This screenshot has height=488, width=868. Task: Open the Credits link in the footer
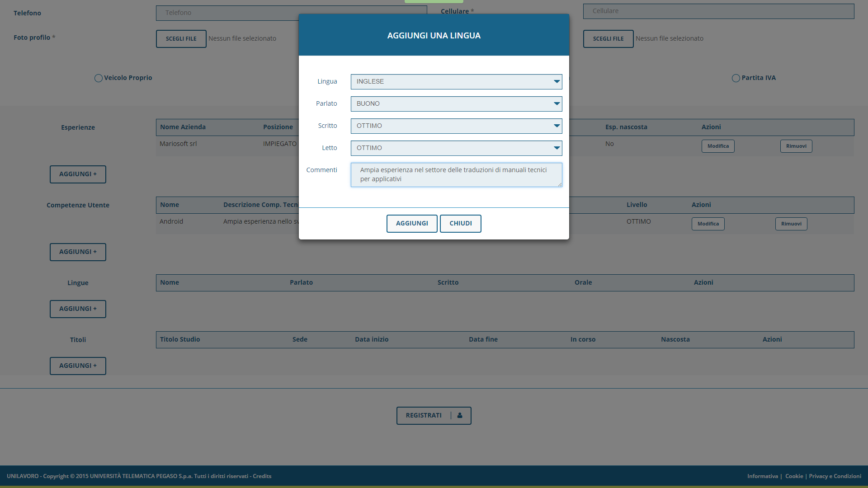pos(262,476)
